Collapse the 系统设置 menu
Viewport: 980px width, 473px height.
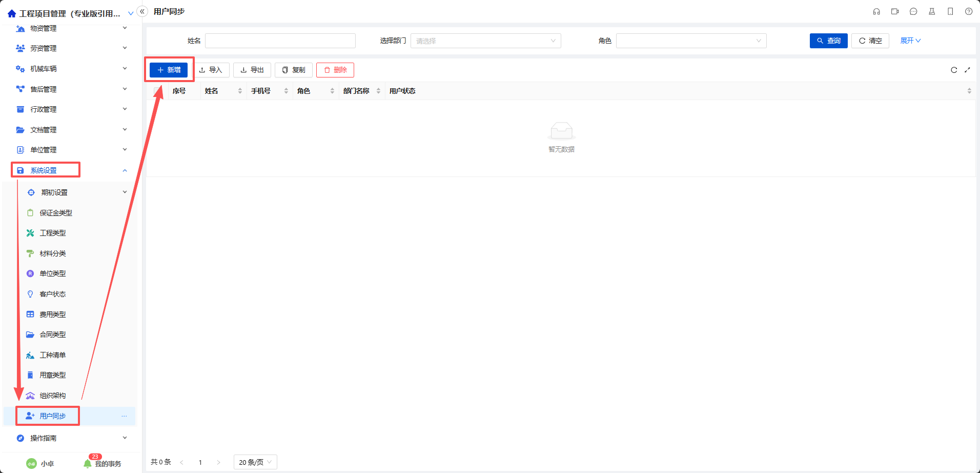(125, 170)
